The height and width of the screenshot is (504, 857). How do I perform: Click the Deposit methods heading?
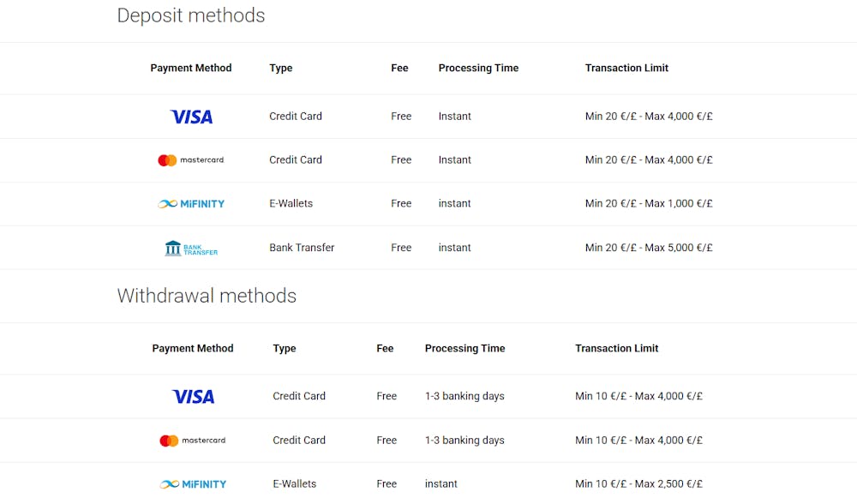(x=191, y=15)
